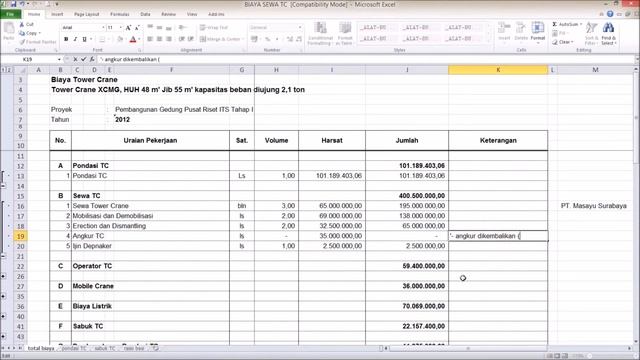The height and width of the screenshot is (360, 640).
Task: Open the Fill dropdown in Editing group
Action: tap(560, 33)
